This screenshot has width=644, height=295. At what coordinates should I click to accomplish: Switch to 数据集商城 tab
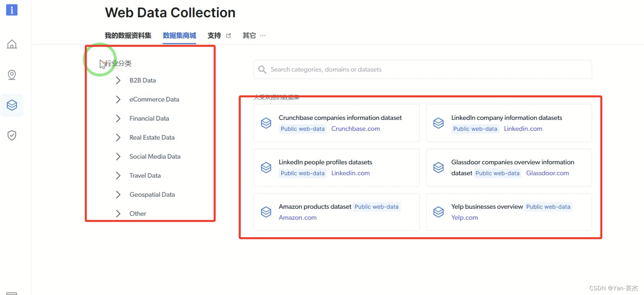tap(179, 36)
